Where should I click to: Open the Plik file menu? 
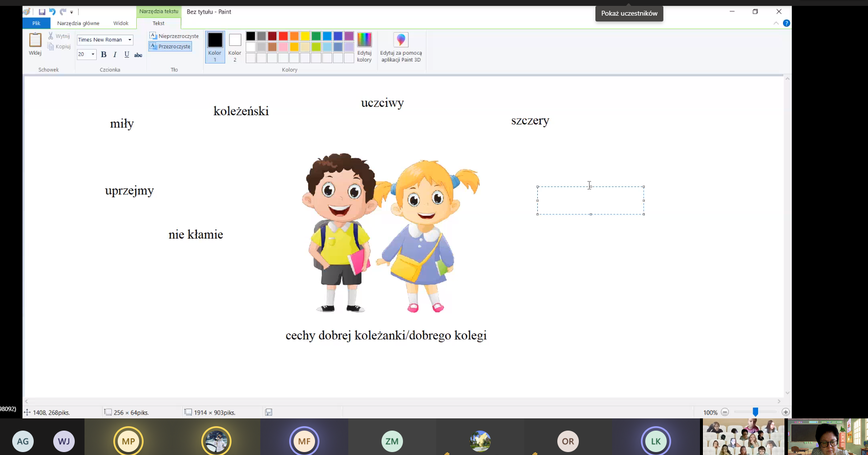(36, 23)
